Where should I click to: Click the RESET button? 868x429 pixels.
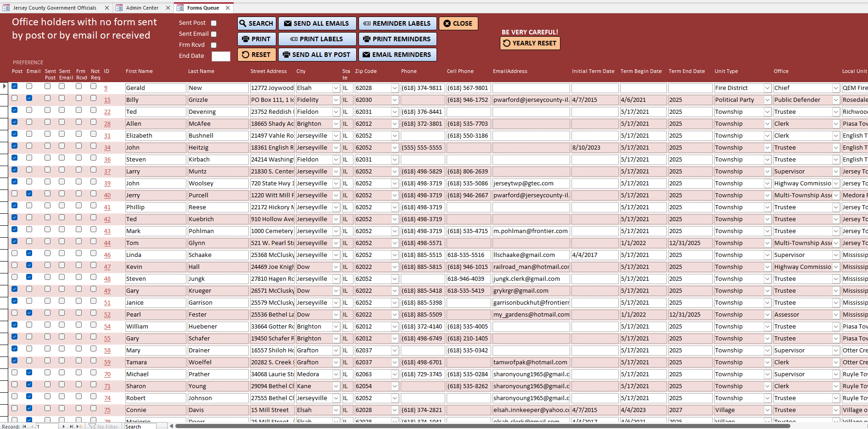pos(257,55)
